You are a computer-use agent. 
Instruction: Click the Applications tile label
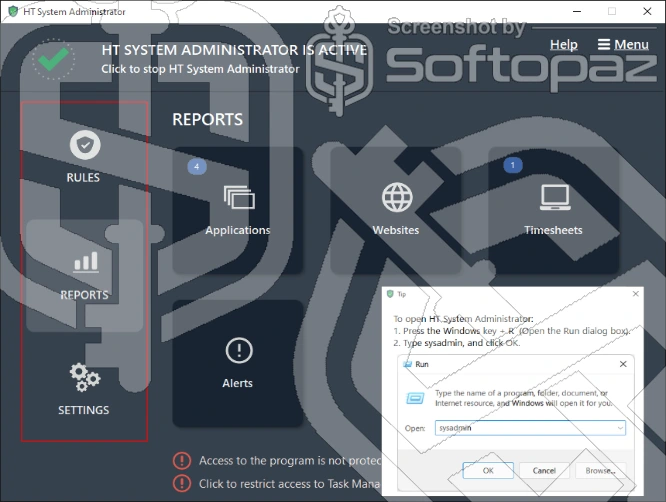point(238,230)
